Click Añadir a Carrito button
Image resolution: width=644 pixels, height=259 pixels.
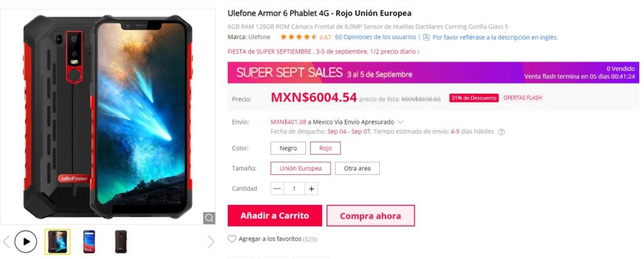275,216
